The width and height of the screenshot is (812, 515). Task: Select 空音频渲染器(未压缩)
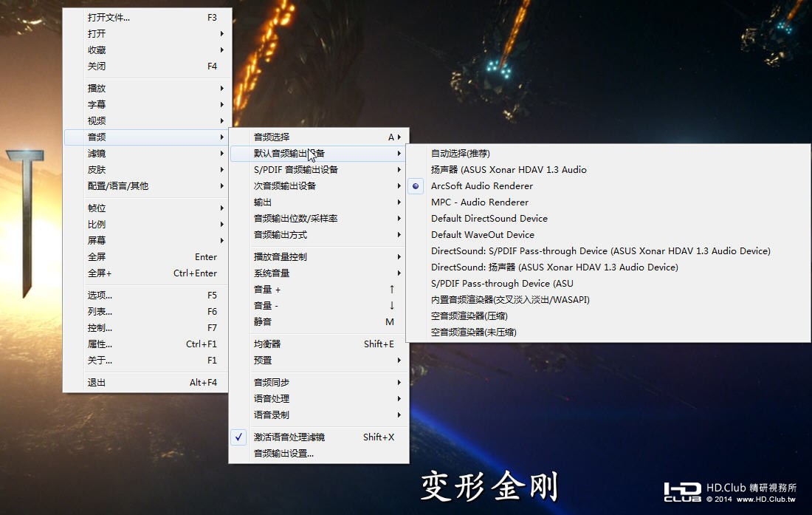pyautogui.click(x=608, y=332)
